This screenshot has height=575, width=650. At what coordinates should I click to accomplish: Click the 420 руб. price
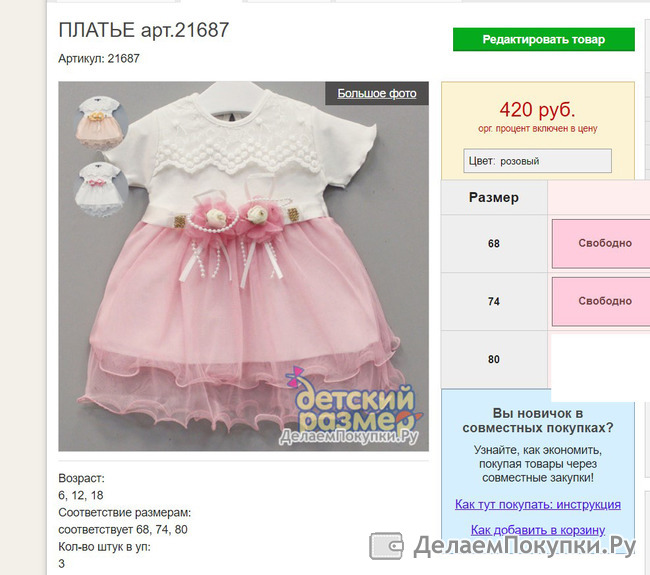537,110
